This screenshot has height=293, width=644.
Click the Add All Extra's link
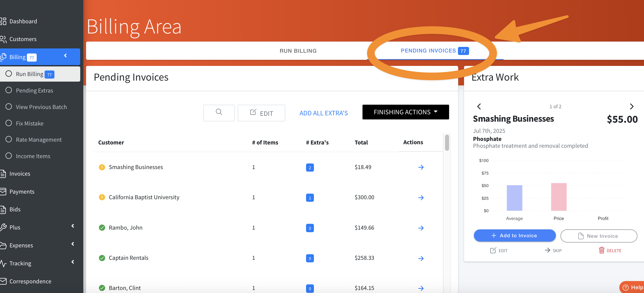coord(324,113)
